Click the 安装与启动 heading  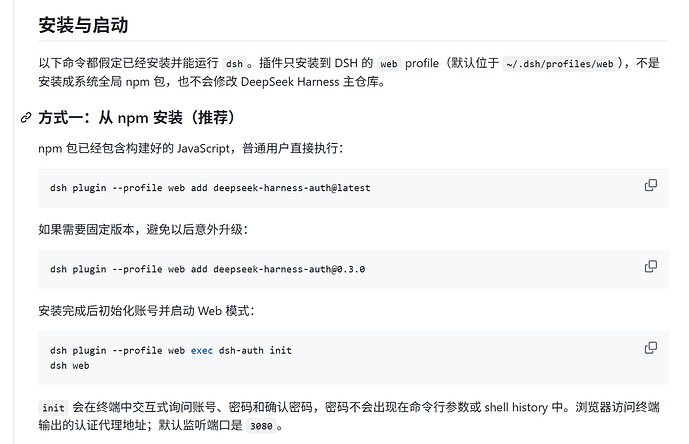[x=83, y=25]
